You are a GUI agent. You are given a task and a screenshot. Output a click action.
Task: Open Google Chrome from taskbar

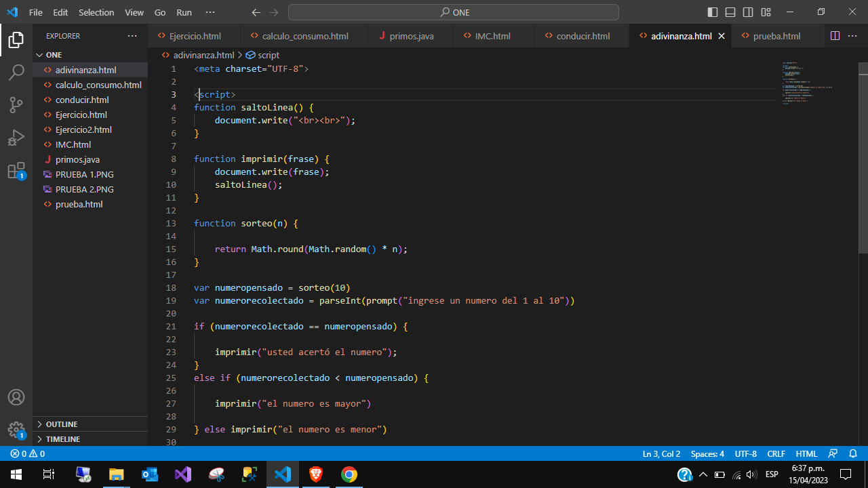click(x=349, y=474)
